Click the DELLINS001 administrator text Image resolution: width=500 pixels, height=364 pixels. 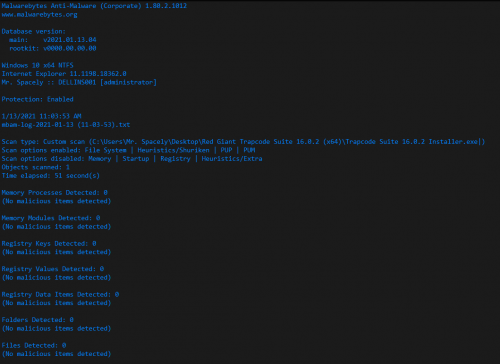click(107, 82)
